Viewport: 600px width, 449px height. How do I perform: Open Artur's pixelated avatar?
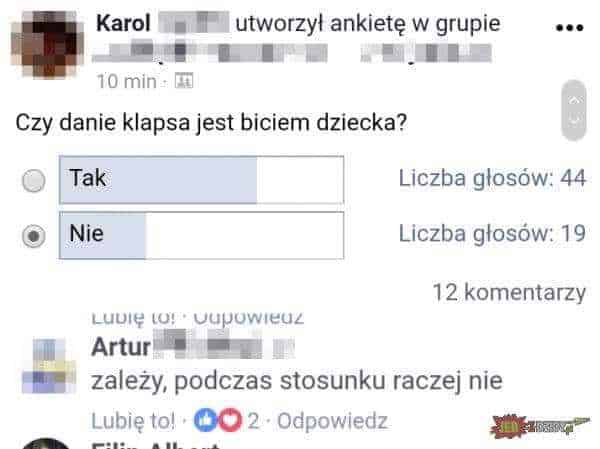(x=49, y=366)
